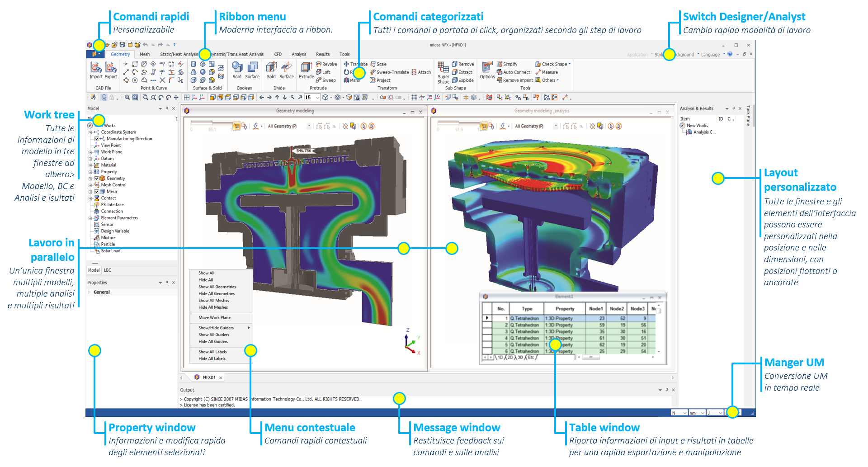Select the Scale transform tool
Screen dimensions: 868x467
tap(378, 64)
